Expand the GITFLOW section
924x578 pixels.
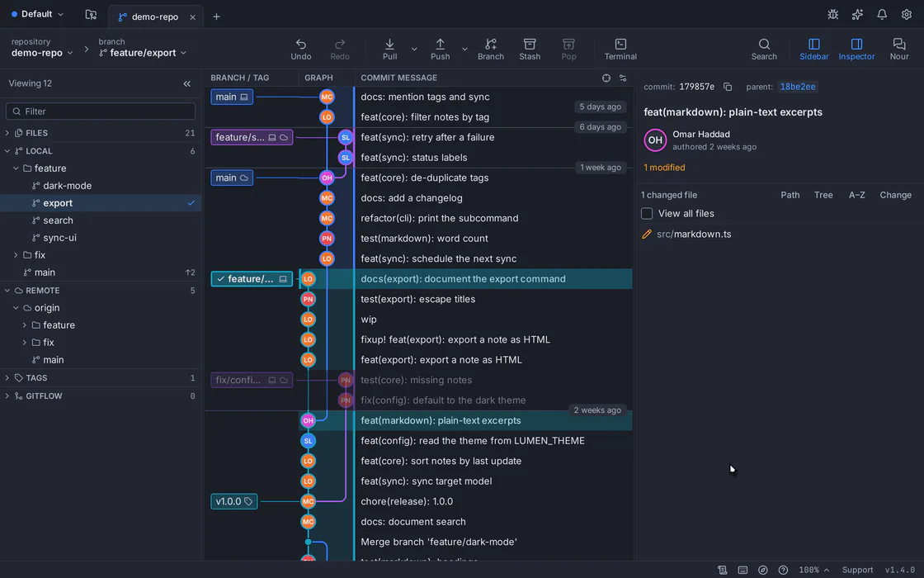(7, 396)
